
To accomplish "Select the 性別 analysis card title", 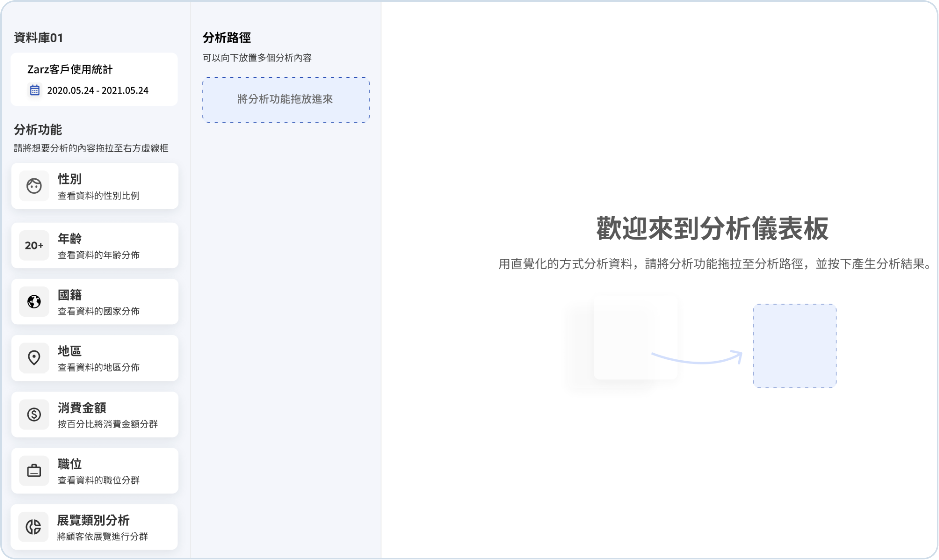I will pos(70,179).
